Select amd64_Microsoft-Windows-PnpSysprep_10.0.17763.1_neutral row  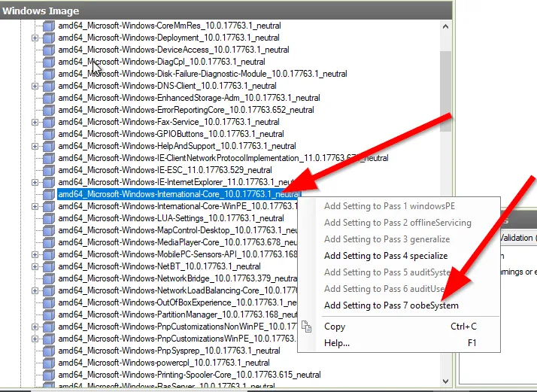169,351
